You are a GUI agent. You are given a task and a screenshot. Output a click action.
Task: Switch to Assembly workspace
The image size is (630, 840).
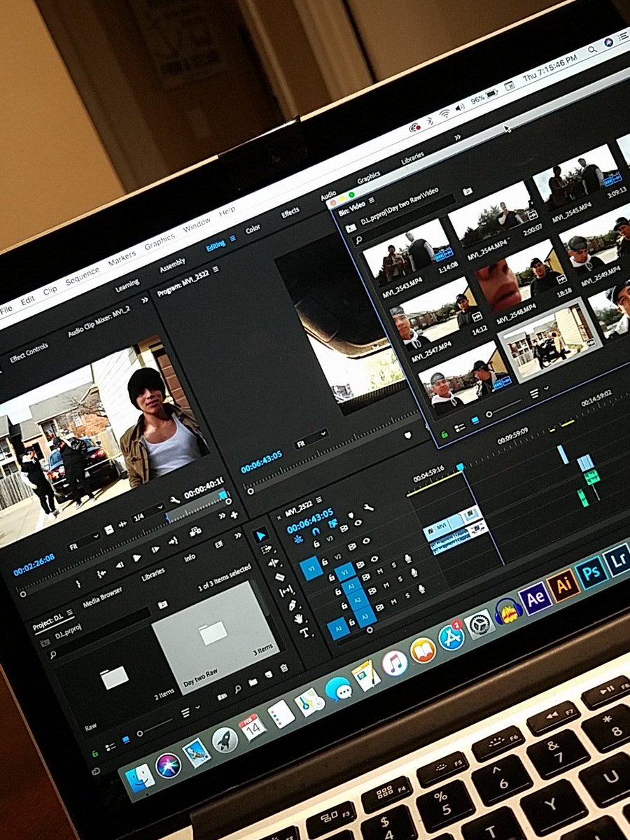pyautogui.click(x=172, y=266)
